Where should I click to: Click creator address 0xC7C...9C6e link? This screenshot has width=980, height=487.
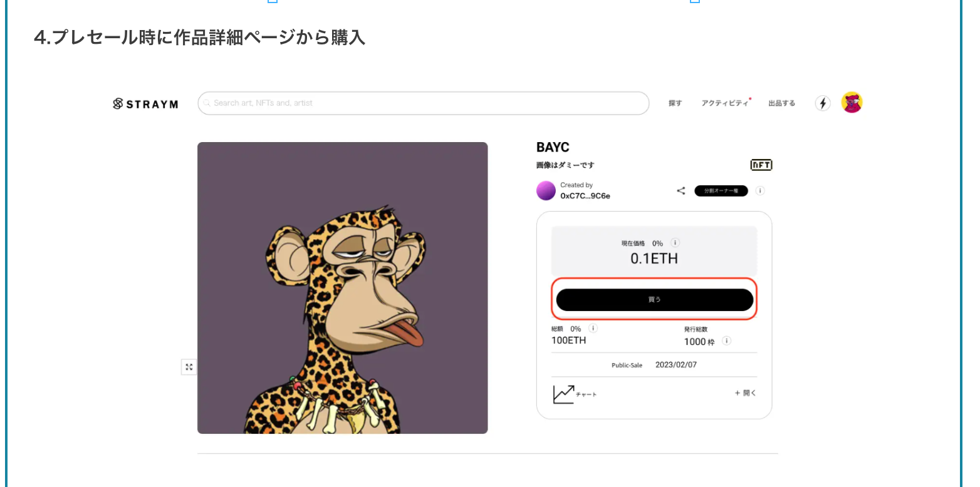click(585, 196)
